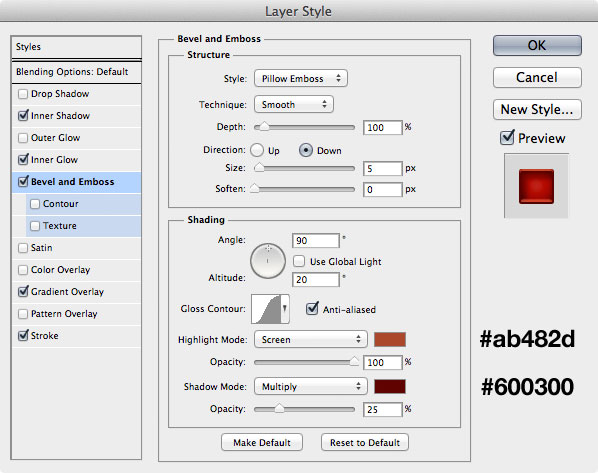Click the New Style... button

537,109
